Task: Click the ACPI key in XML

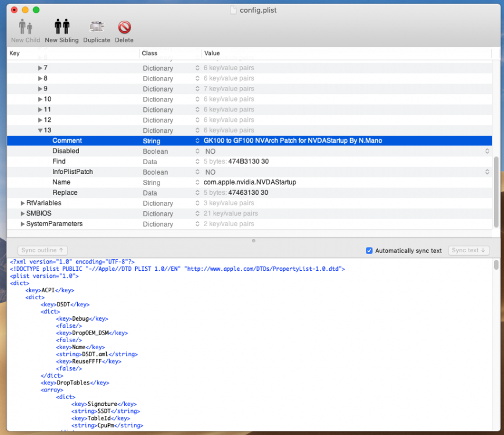Action: point(48,290)
